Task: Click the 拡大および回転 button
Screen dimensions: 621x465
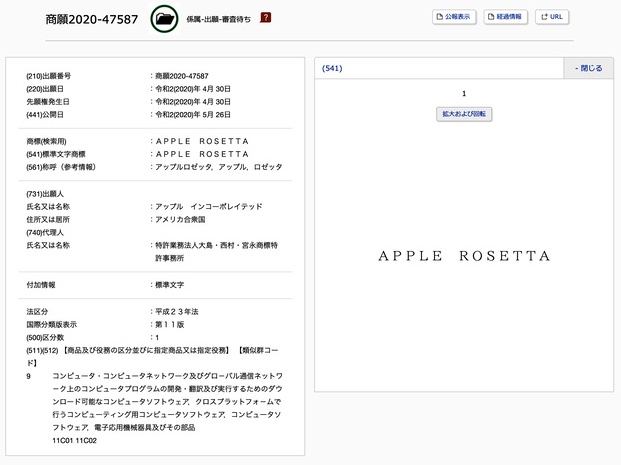Action: (464, 114)
